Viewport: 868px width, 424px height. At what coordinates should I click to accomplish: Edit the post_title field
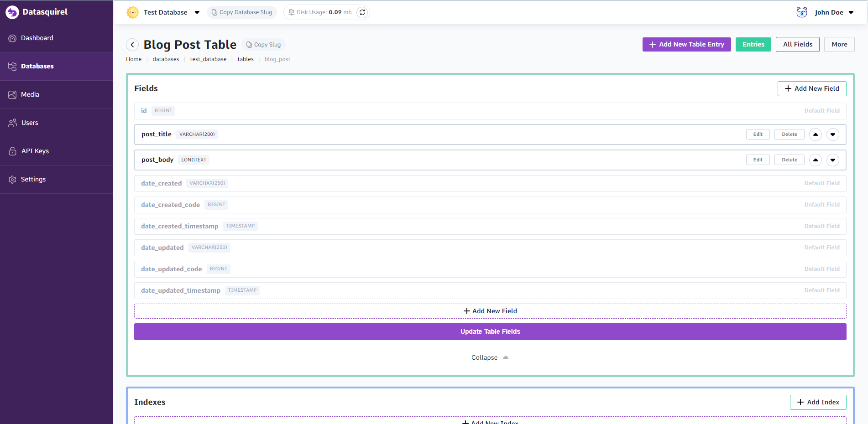pos(758,134)
